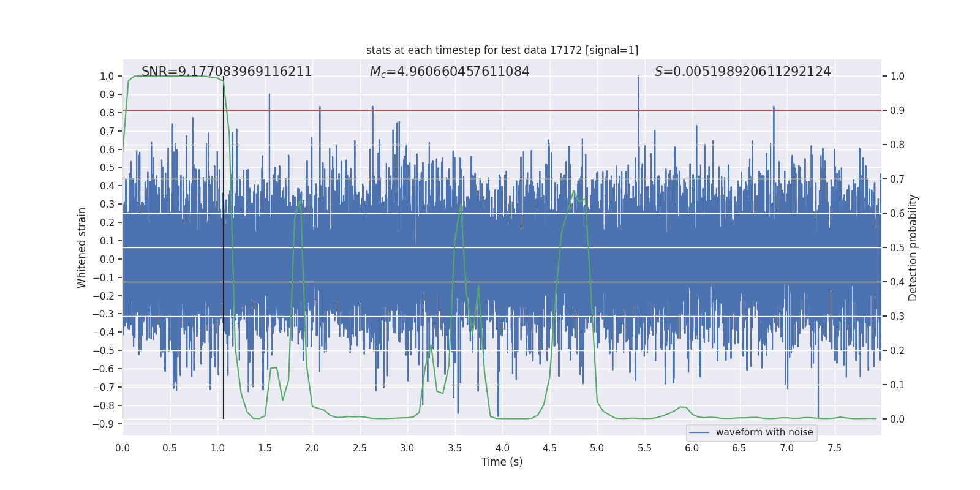The image size is (980, 490).
Task: Click the x-axis tick label 0.0
Action: tap(123, 448)
